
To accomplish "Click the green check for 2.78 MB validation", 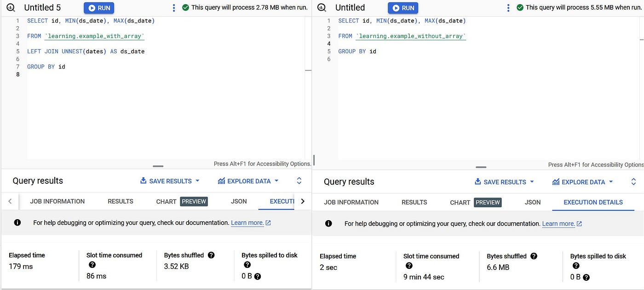I will [185, 7].
